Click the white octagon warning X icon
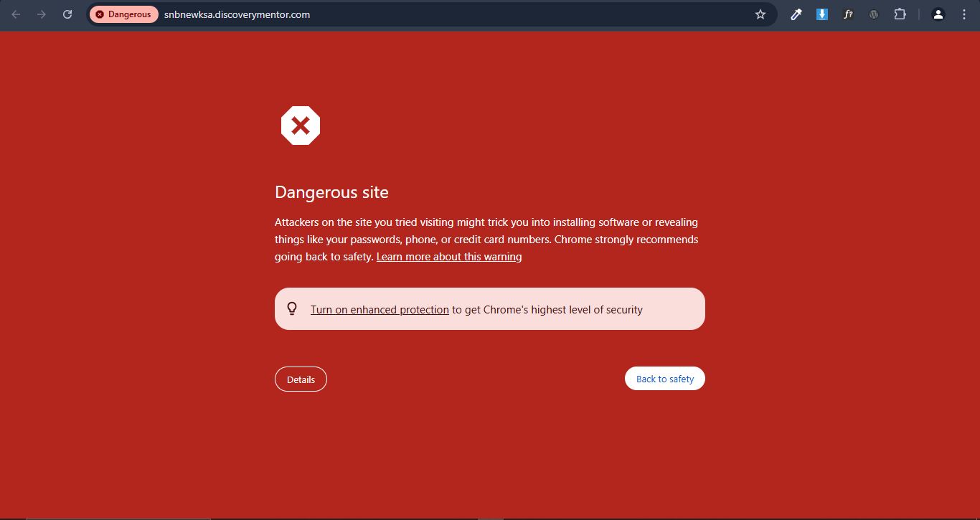Image resolution: width=980 pixels, height=520 pixels. (301, 126)
